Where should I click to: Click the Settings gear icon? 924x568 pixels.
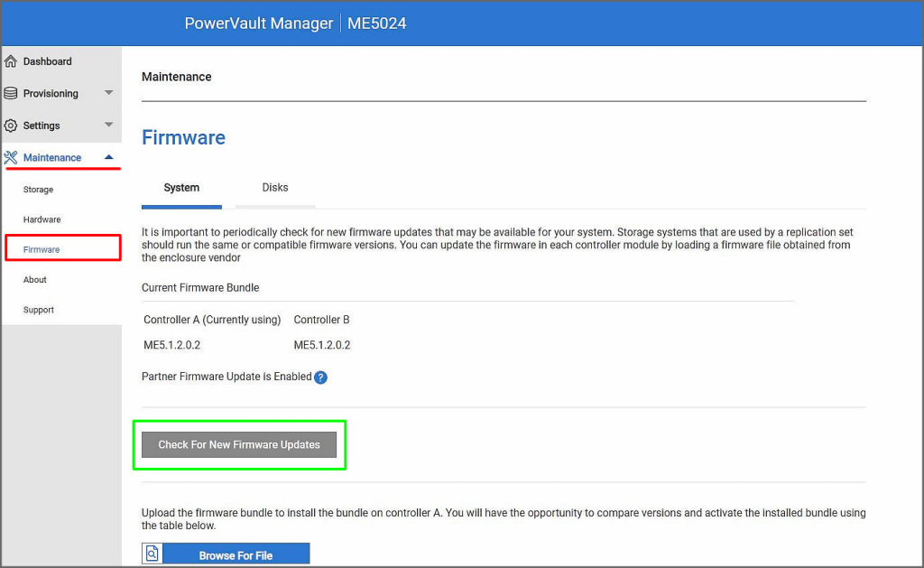point(11,126)
